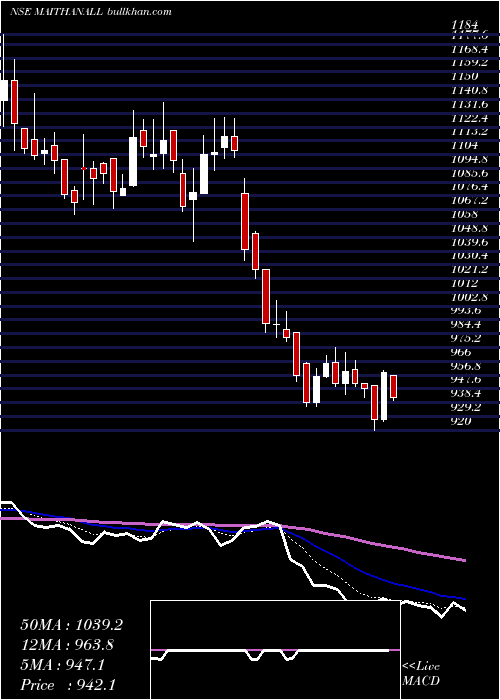
Task: Click the Price : 942.1 readout
Action: click(69, 685)
